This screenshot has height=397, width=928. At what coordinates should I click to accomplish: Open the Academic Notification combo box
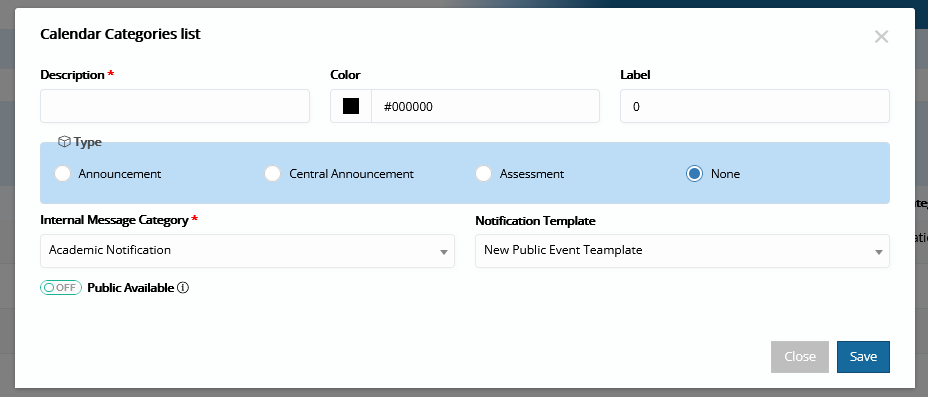(x=247, y=251)
